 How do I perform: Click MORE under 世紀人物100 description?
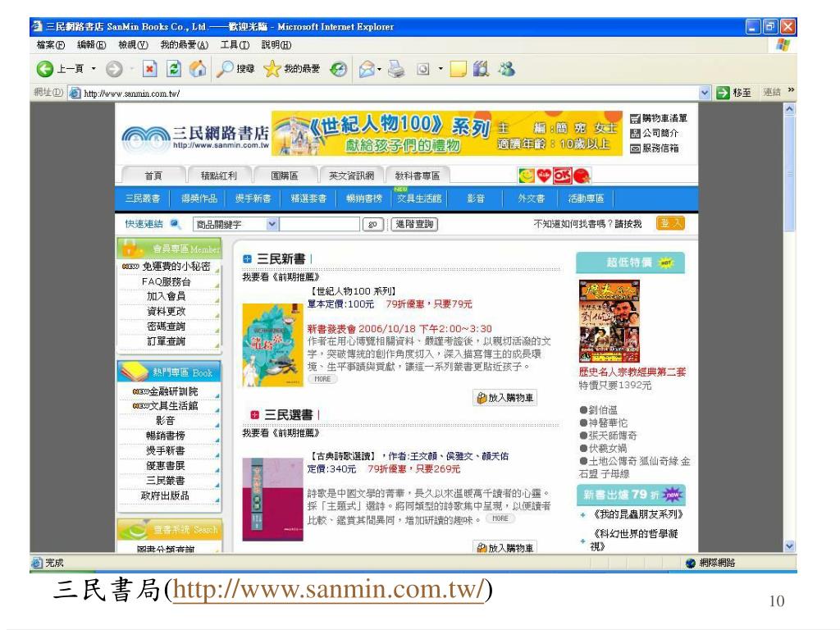click(x=322, y=379)
